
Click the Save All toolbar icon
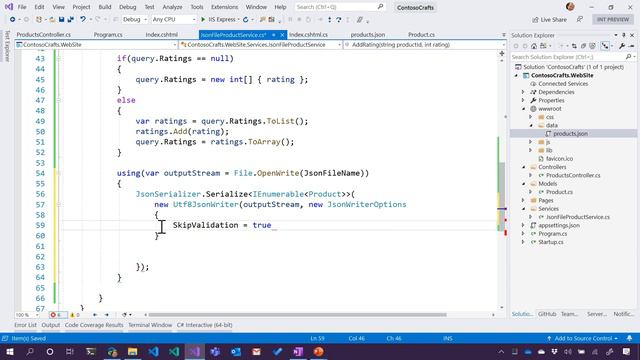point(70,19)
